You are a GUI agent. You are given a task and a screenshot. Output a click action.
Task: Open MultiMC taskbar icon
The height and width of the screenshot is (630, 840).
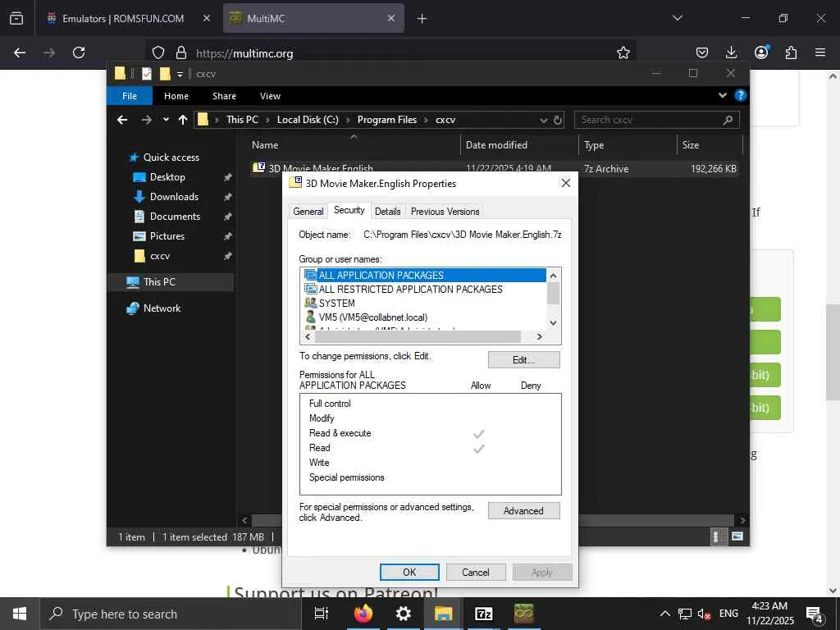[x=523, y=614]
